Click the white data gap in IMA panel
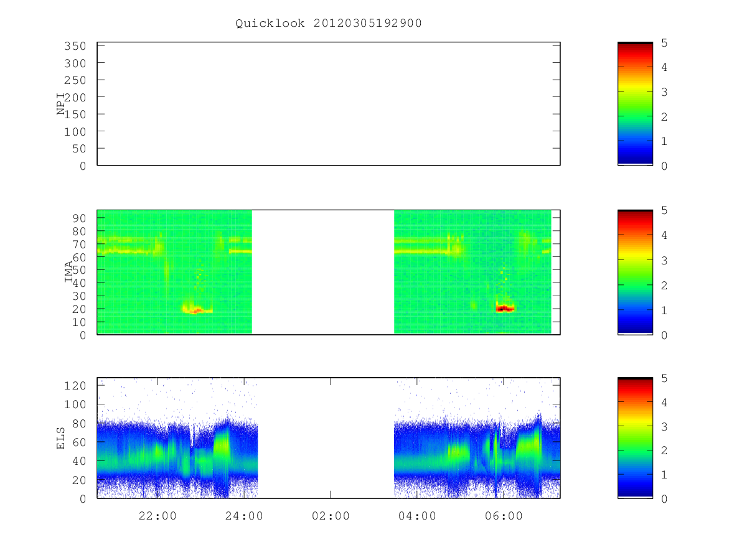Screen dimensions: 747x560 pyautogui.click(x=323, y=272)
